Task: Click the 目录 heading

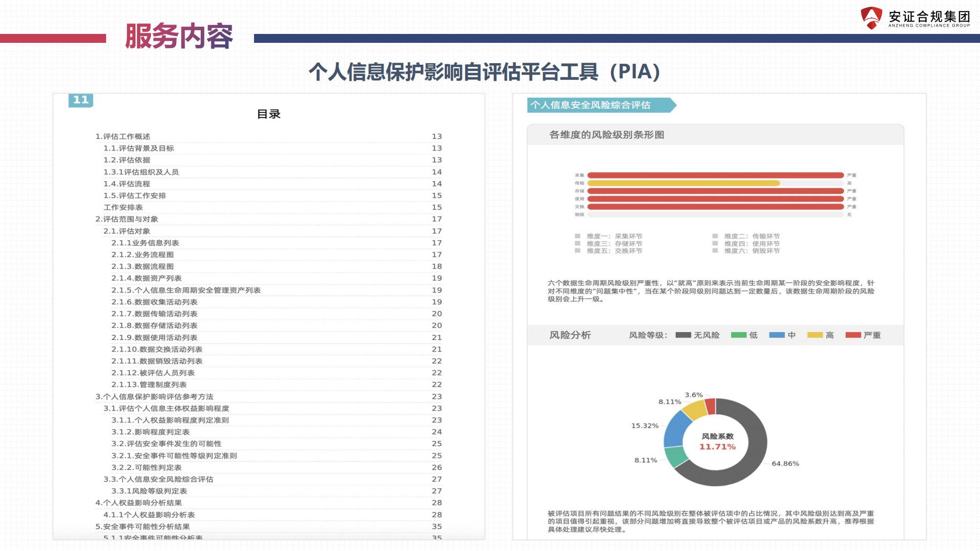Action: point(269,114)
